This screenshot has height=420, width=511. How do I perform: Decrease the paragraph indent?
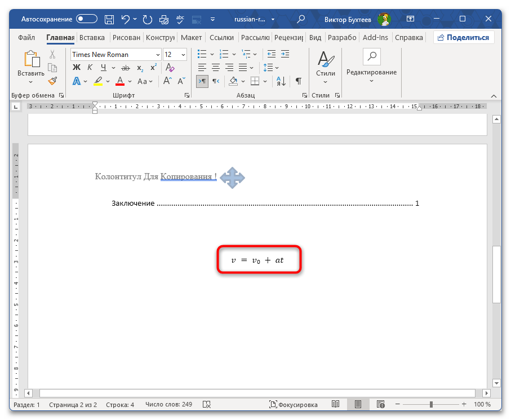[x=271, y=54]
